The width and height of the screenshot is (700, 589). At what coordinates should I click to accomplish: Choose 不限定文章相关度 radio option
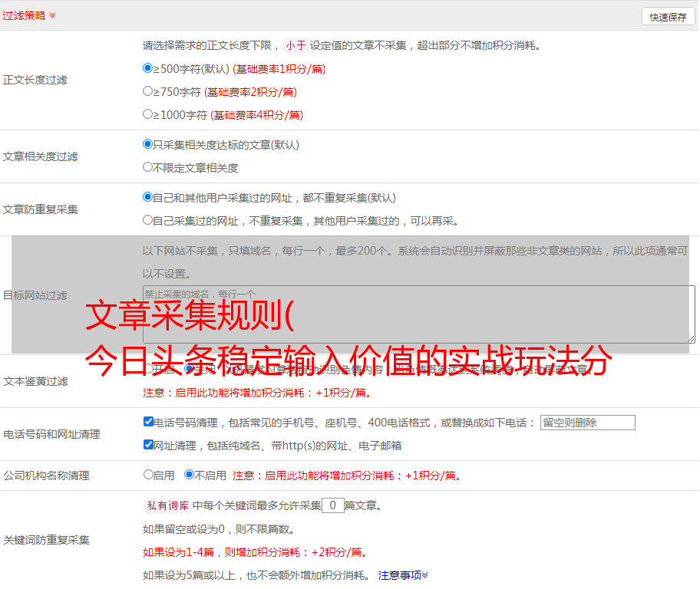(148, 167)
